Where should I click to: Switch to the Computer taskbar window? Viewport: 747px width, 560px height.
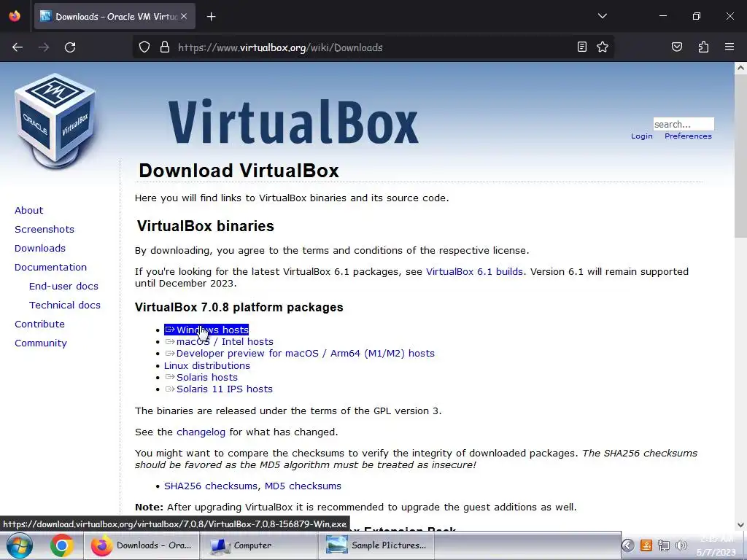(258, 545)
